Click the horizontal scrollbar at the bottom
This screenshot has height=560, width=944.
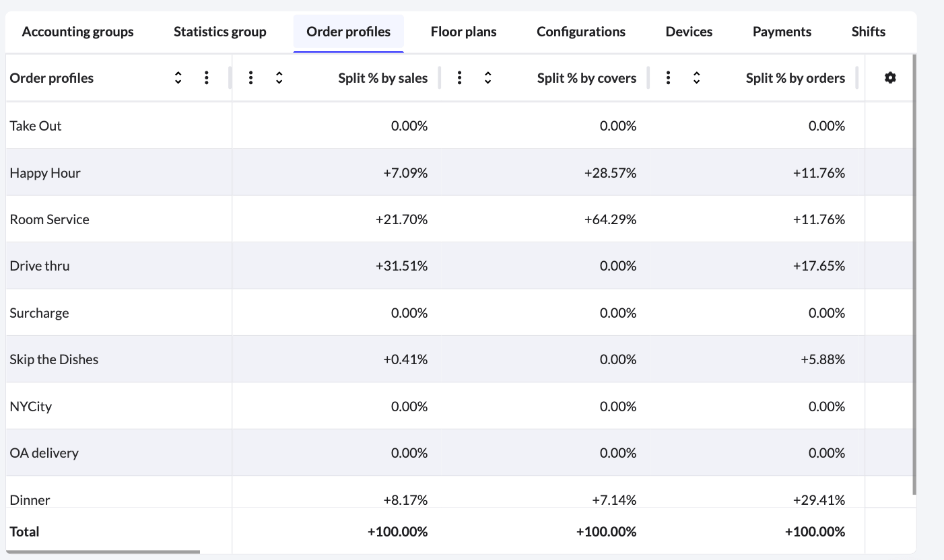pyautogui.click(x=101, y=553)
